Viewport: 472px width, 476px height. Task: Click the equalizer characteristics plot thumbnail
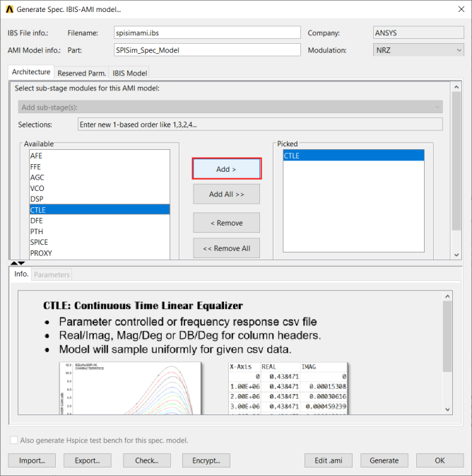pyautogui.click(x=130, y=388)
